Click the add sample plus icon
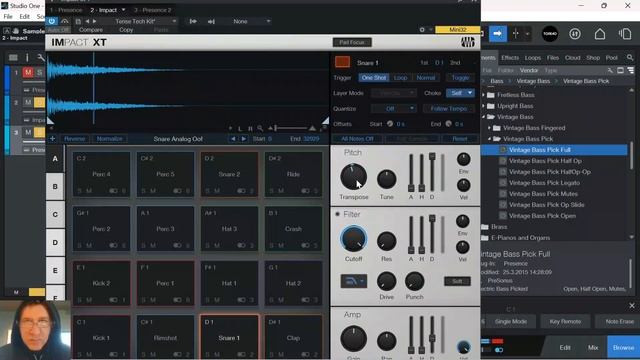The image size is (640, 360). click(53, 139)
